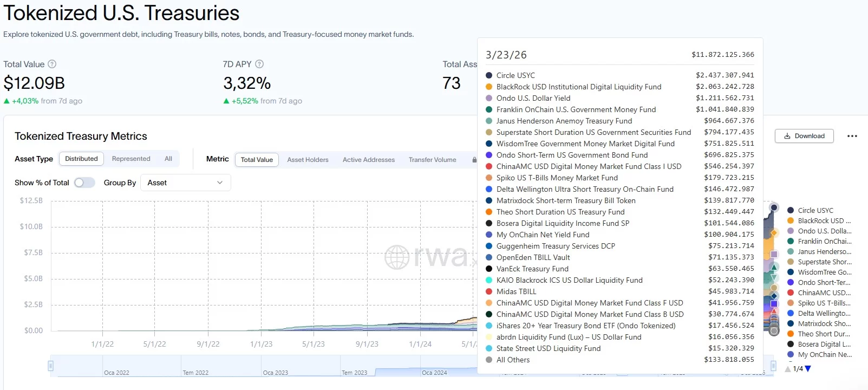
Task: Click the Total Value info icon
Action: tap(52, 64)
